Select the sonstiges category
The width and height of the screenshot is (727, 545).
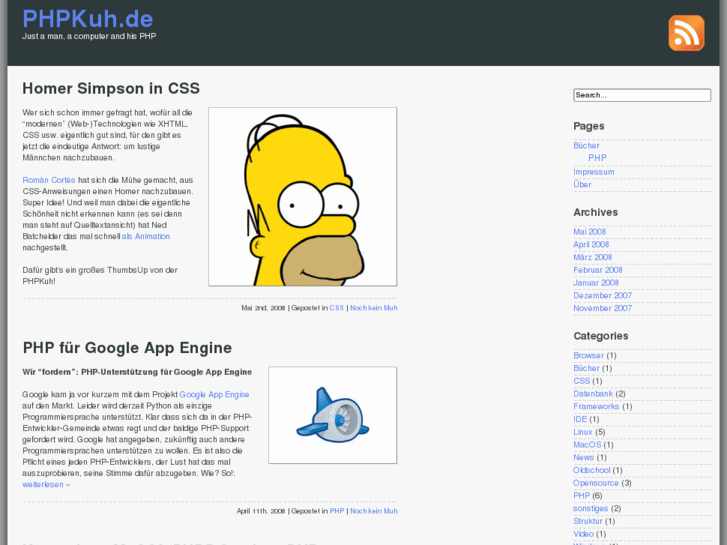[x=590, y=508]
